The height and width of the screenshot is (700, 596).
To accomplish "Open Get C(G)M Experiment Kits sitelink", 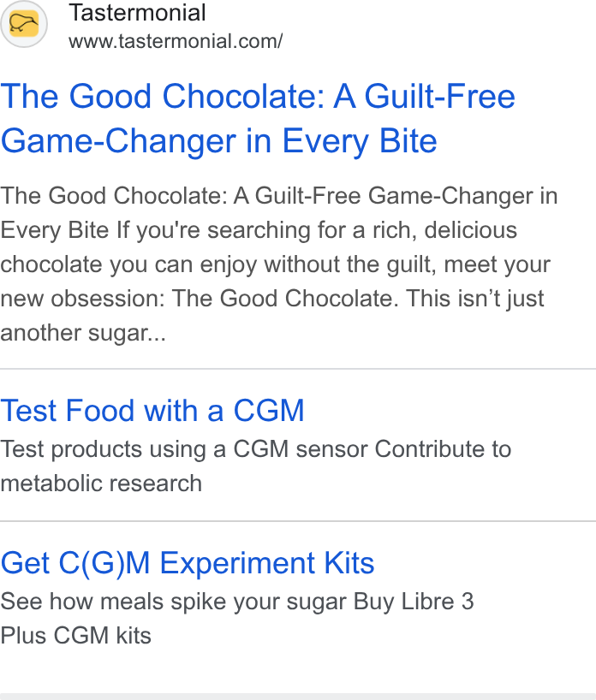I will click(x=188, y=563).
